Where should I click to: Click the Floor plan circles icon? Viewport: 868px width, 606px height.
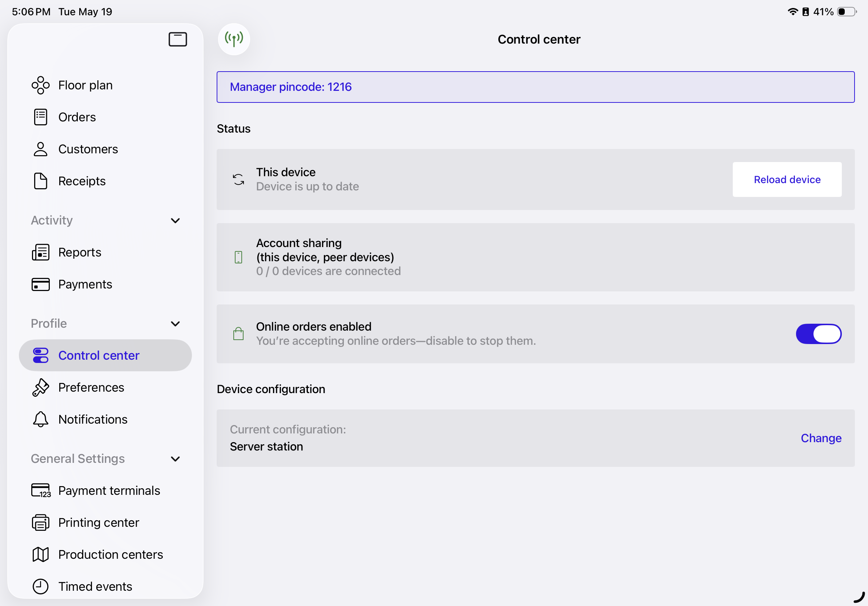pos(40,85)
